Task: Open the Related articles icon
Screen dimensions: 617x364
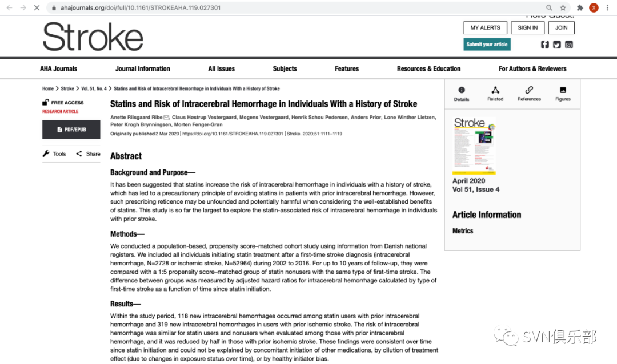Action: pyautogui.click(x=495, y=90)
